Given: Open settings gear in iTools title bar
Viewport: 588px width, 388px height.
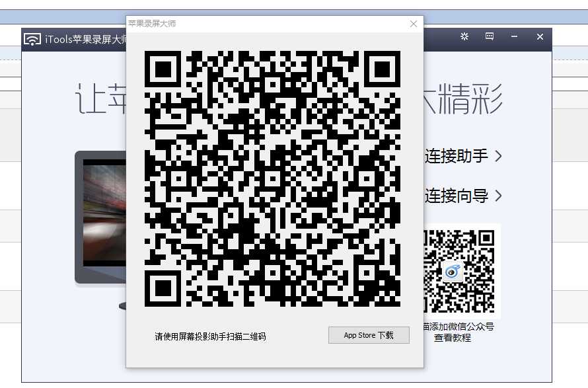Looking at the screenshot, I should (464, 36).
